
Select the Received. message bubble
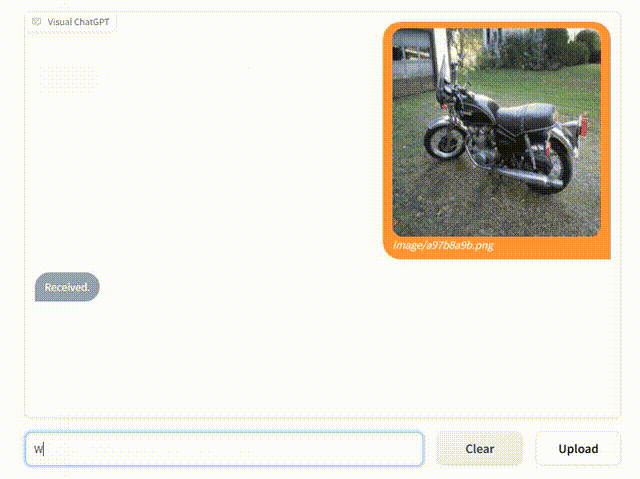click(67, 287)
